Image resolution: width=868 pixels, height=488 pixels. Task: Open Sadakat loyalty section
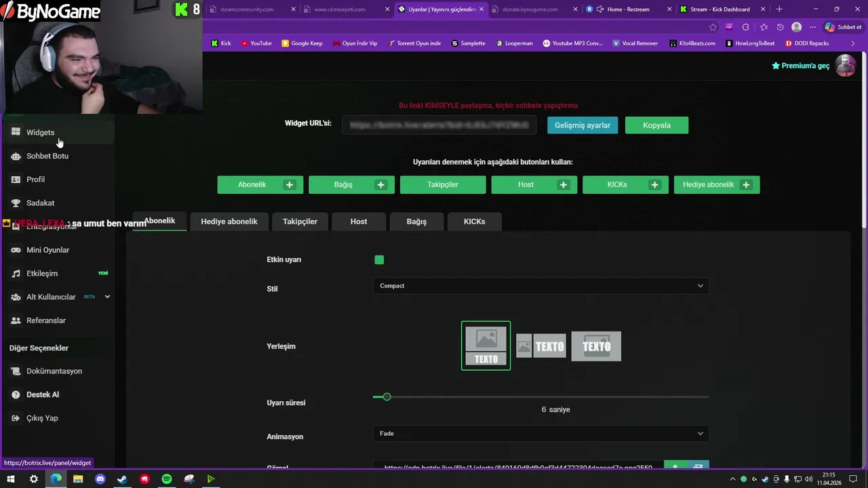pyautogui.click(x=57, y=203)
